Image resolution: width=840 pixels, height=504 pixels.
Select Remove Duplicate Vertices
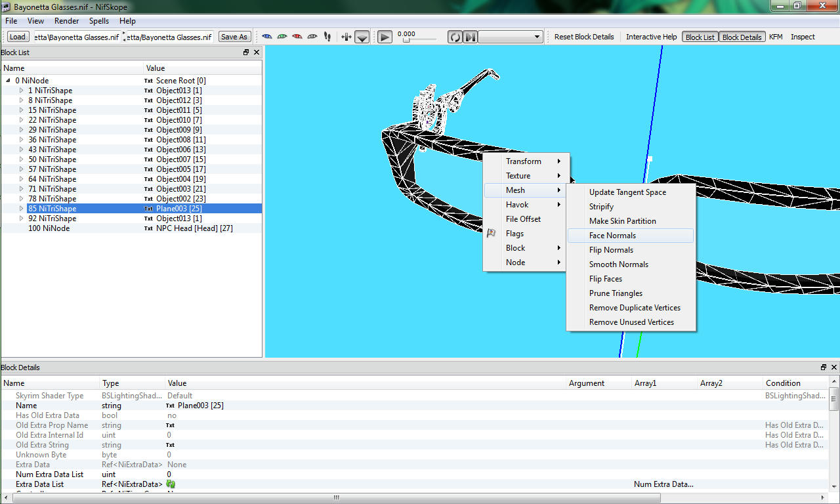pyautogui.click(x=631, y=308)
